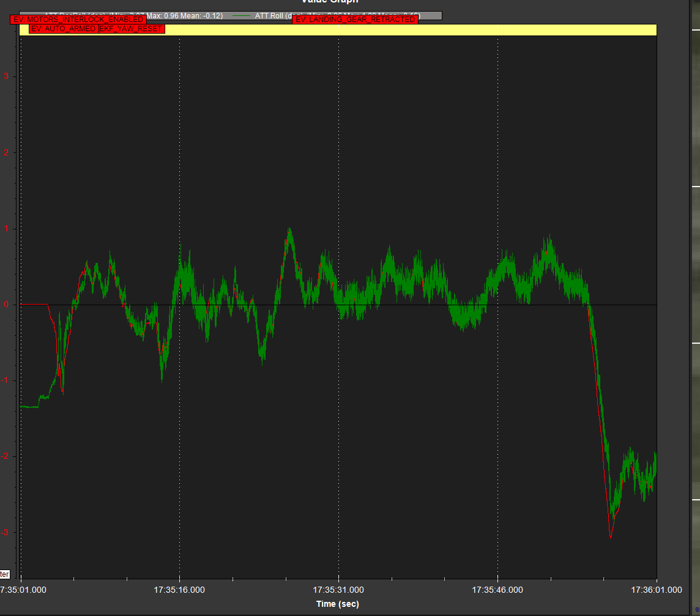The image size is (700, 616).
Task: Click the Y-axis value 3
Action: 6,76
